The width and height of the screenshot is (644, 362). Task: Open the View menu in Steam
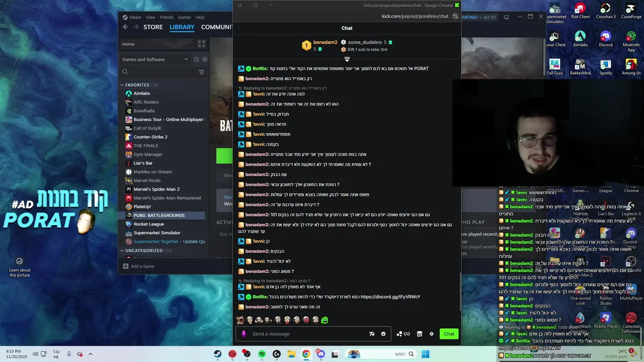[150, 17]
